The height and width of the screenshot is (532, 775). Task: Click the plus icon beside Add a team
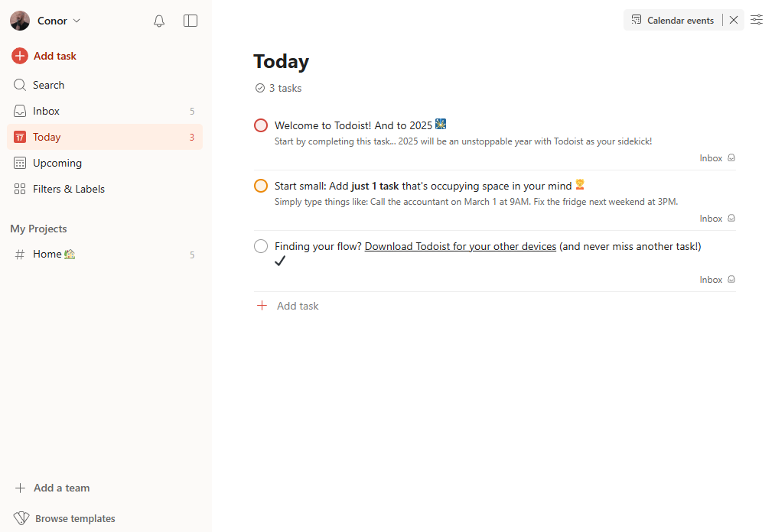(20, 488)
